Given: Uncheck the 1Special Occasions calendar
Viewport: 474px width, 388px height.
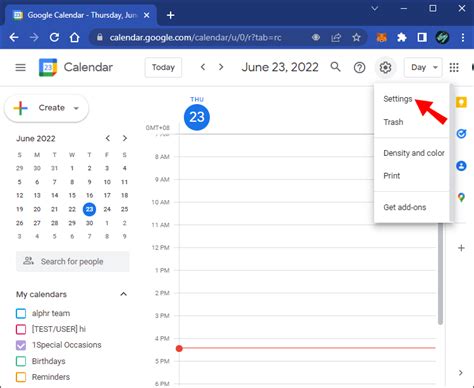Looking at the screenshot, I should [x=21, y=345].
